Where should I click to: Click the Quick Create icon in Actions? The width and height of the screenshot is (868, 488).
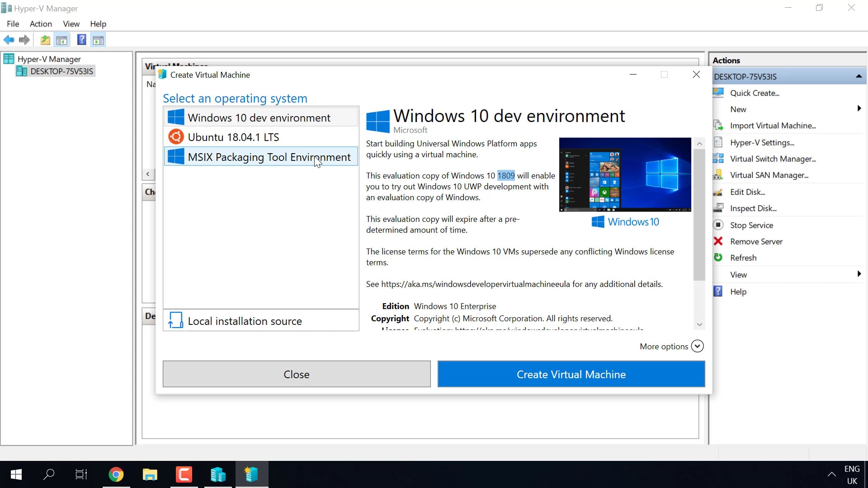pyautogui.click(x=718, y=93)
